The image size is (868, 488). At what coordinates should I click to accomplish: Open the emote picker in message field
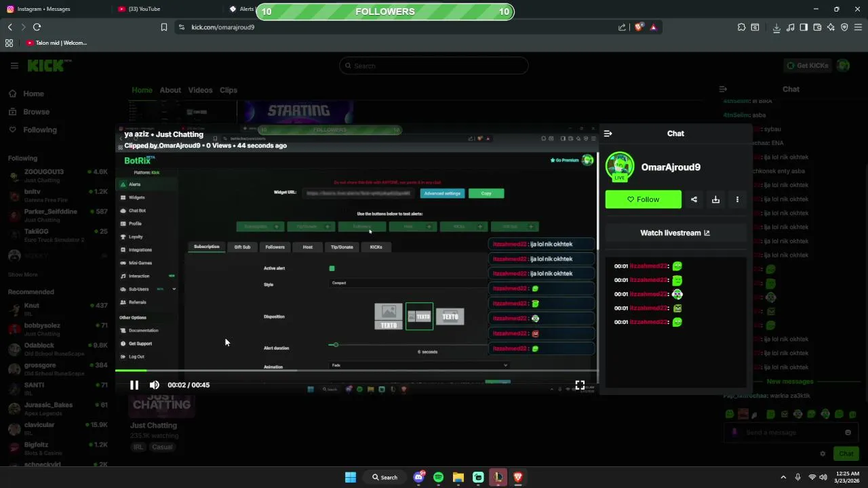point(848,432)
